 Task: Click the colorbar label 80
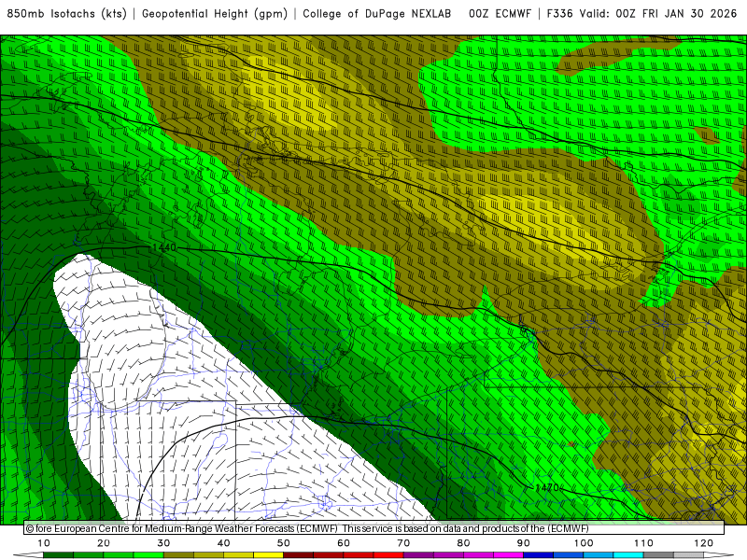(x=463, y=543)
